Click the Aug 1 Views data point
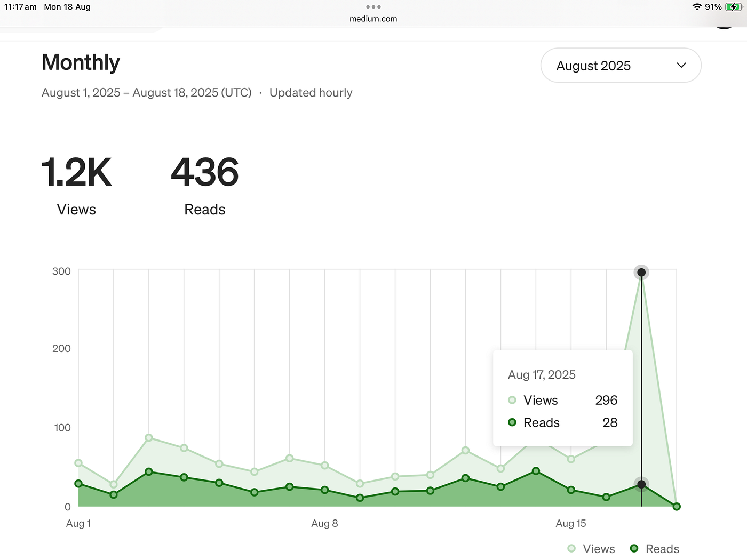 pos(78,463)
